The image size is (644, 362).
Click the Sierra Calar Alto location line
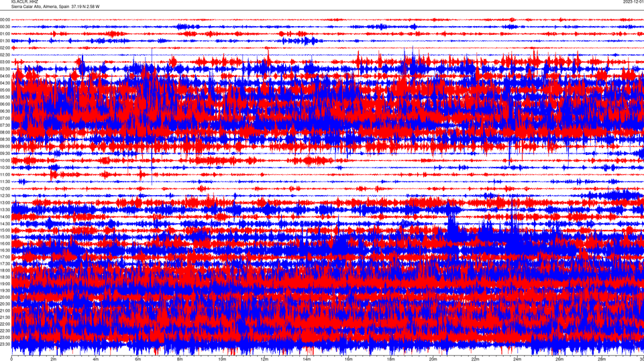55,7
